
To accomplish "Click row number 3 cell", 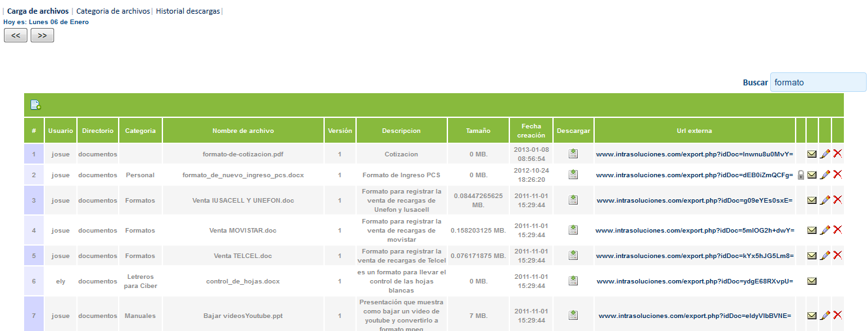I will click(34, 200).
